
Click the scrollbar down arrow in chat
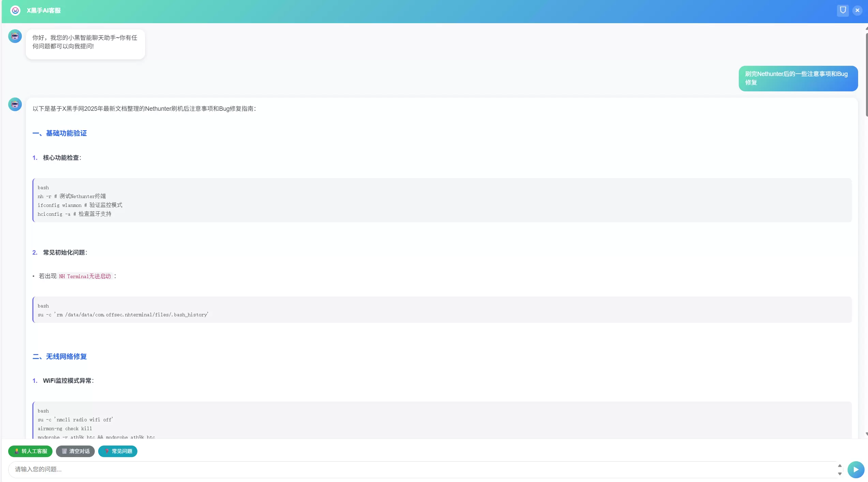point(866,434)
